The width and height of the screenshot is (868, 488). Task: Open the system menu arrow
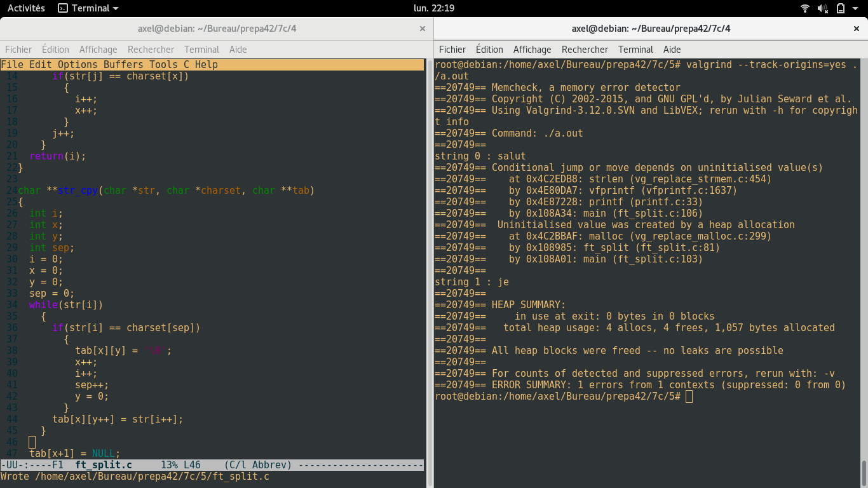(x=856, y=8)
